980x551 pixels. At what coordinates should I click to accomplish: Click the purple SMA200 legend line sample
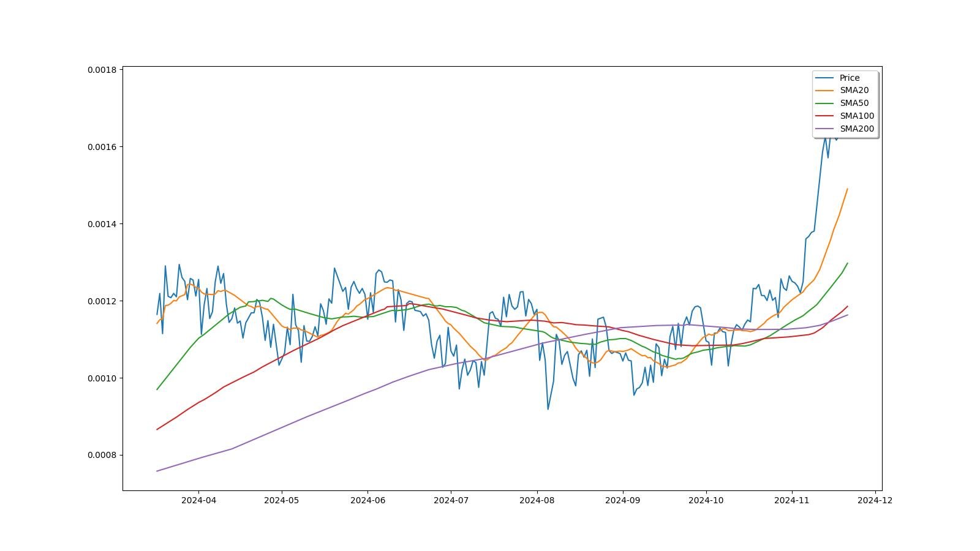[825, 129]
